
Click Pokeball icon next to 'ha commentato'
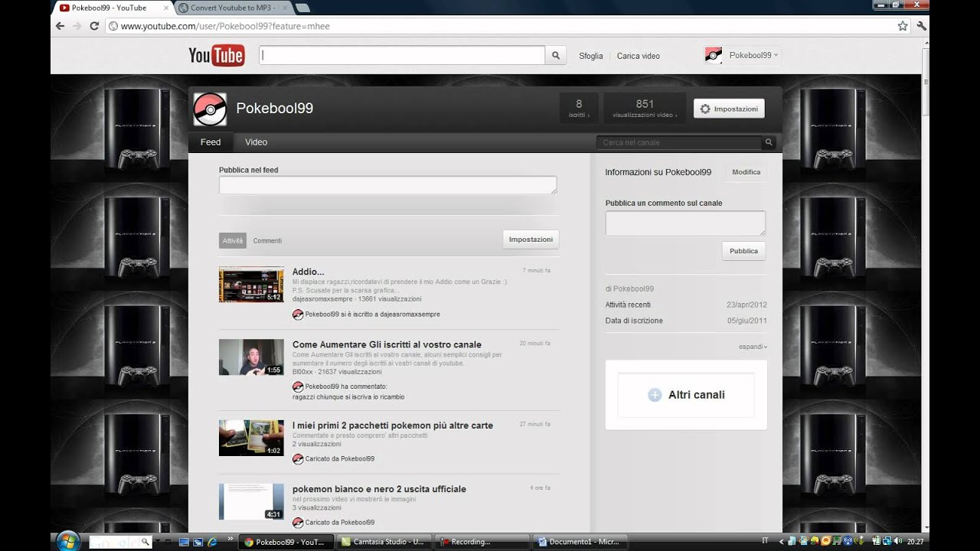298,386
